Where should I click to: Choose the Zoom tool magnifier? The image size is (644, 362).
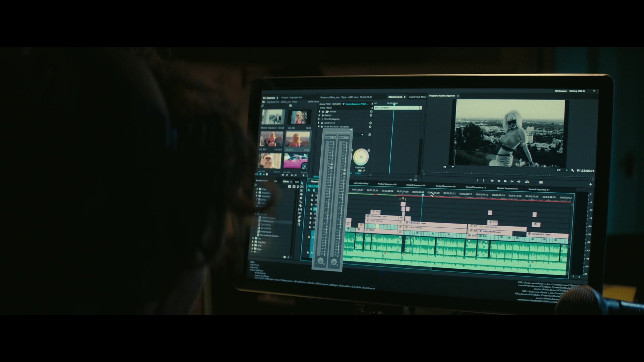click(x=299, y=225)
